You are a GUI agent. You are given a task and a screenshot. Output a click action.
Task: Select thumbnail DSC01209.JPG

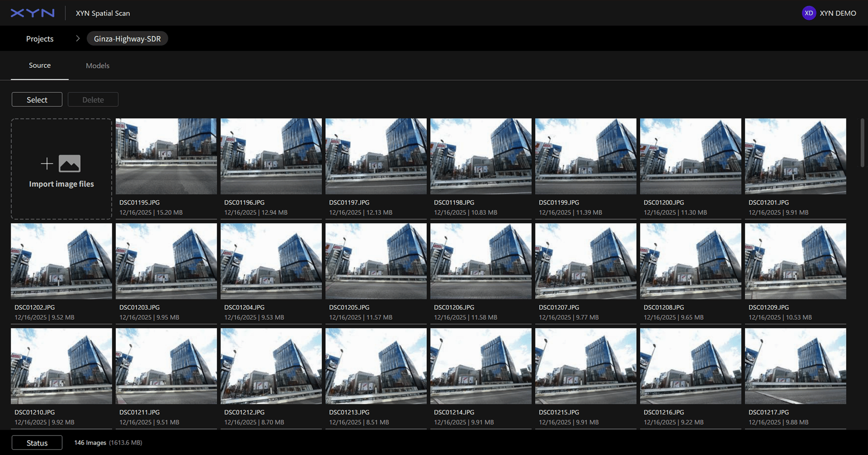point(796,261)
